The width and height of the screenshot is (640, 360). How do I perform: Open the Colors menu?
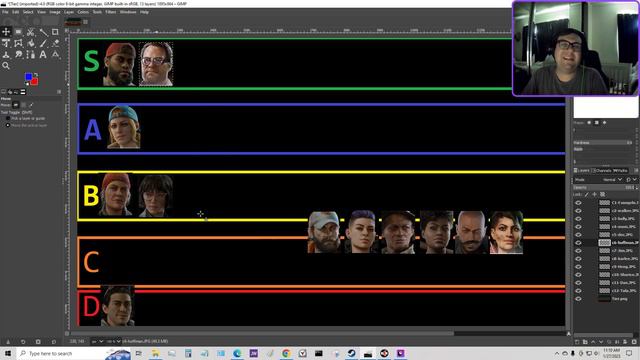click(x=83, y=12)
